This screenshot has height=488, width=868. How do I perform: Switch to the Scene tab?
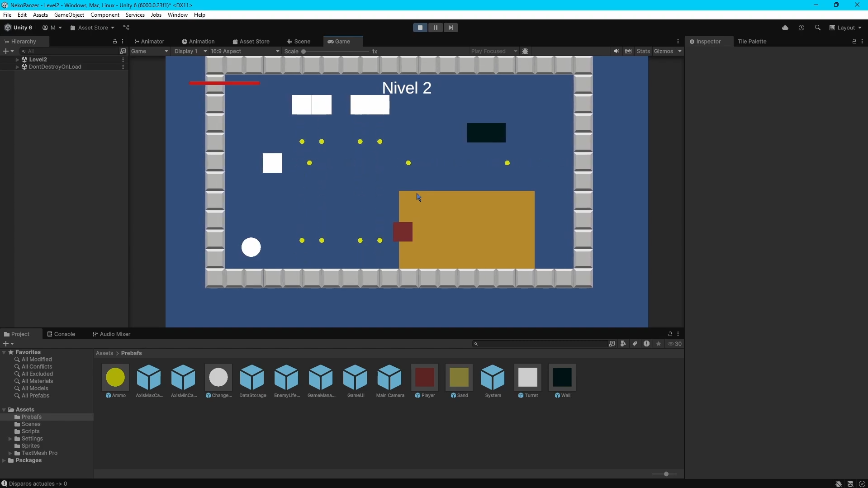pos(299,41)
